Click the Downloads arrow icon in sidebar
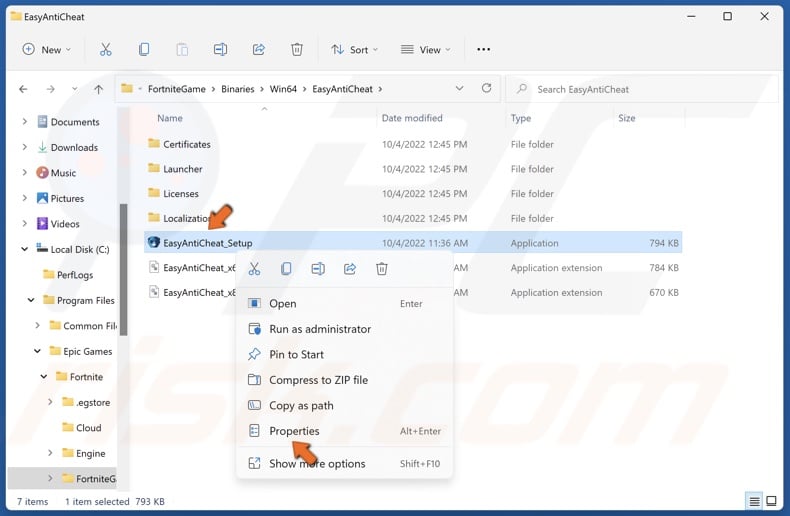Image resolution: width=790 pixels, height=516 pixels. coord(42,147)
